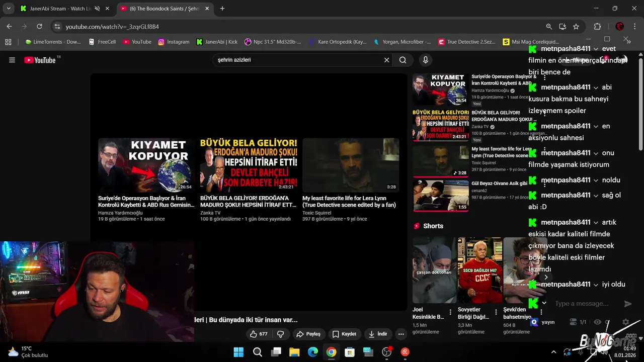Screen dimensions: 644x362
Task: Bookmark this page with the star icon
Action: [576, 27]
